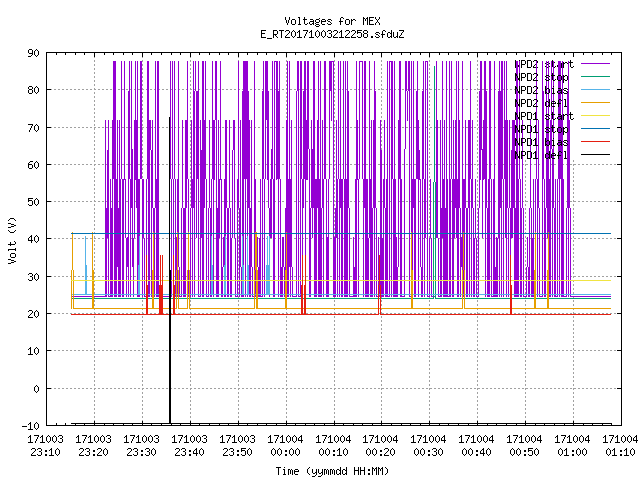Click the purple NPD2 start legend line sample
This screenshot has width=640, height=480.
pyautogui.click(x=596, y=64)
